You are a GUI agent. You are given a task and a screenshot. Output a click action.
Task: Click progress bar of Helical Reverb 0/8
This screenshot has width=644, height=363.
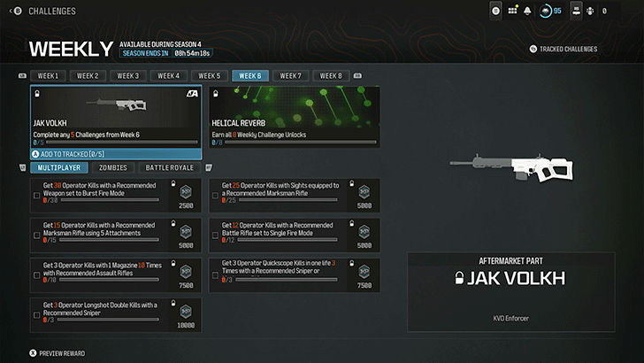click(300, 143)
